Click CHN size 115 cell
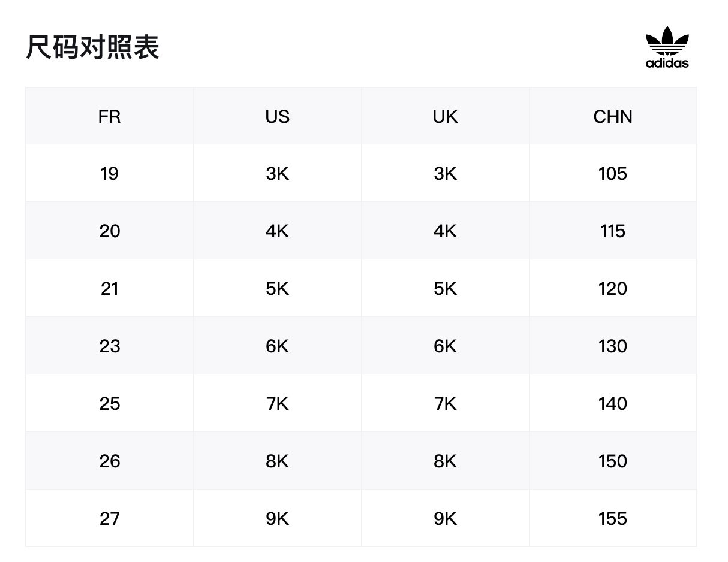Screen dimensions: 728x562 pyautogui.click(x=613, y=231)
